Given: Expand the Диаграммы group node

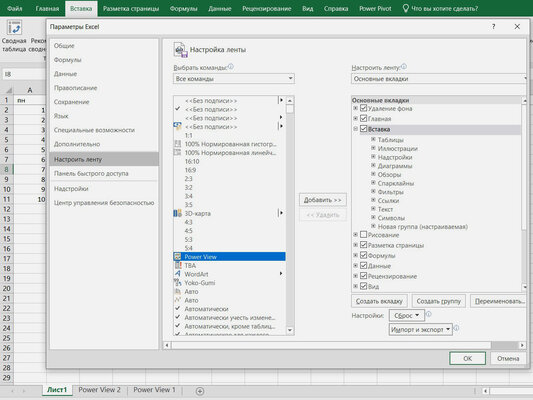Looking at the screenshot, I should click(373, 166).
